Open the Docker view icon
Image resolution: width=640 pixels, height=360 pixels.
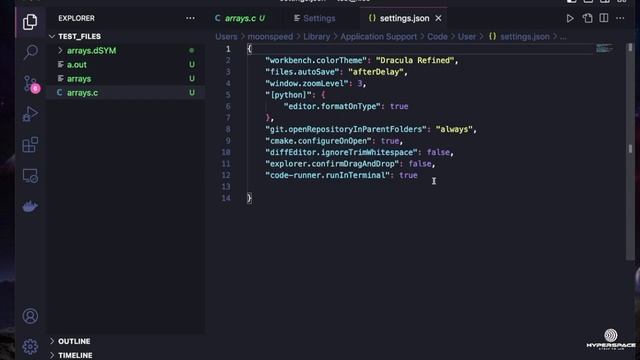pyautogui.click(x=30, y=207)
